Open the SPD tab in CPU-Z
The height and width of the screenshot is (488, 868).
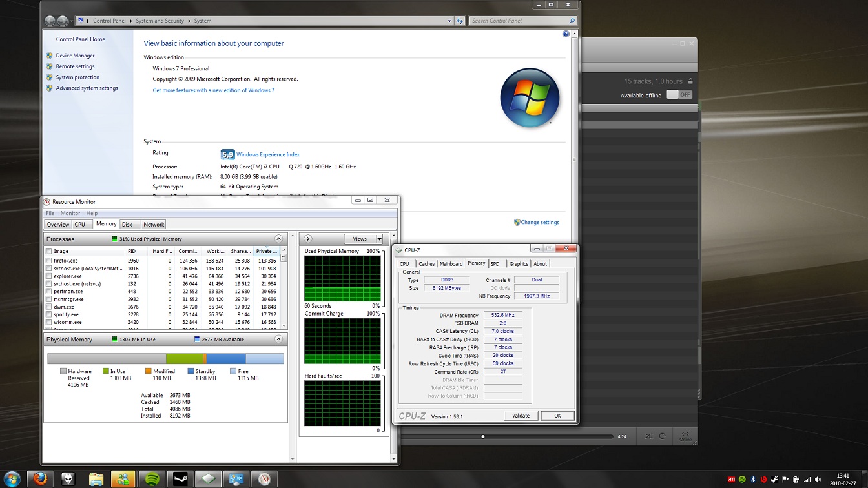click(495, 264)
